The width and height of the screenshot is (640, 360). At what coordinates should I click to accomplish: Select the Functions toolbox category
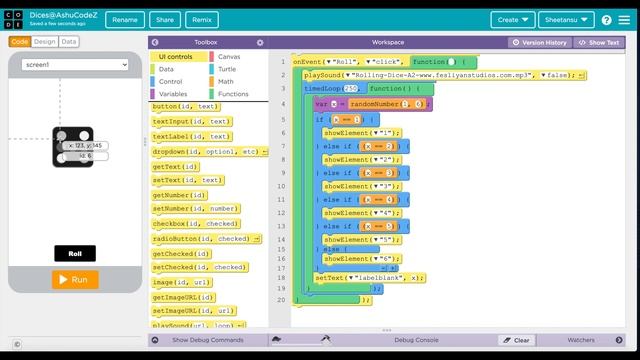click(233, 94)
